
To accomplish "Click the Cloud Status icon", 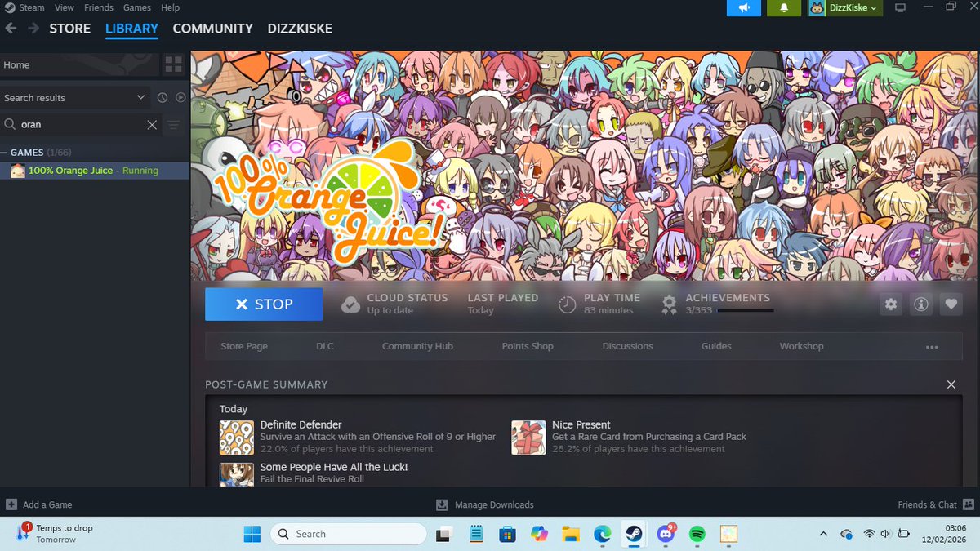I will pos(350,304).
